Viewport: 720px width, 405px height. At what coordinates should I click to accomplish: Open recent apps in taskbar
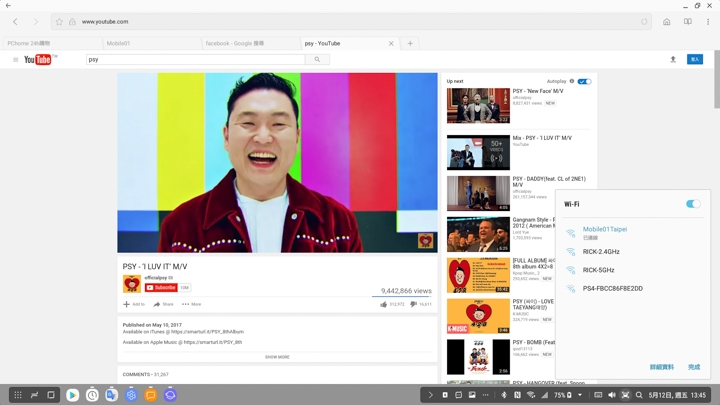tap(34, 395)
